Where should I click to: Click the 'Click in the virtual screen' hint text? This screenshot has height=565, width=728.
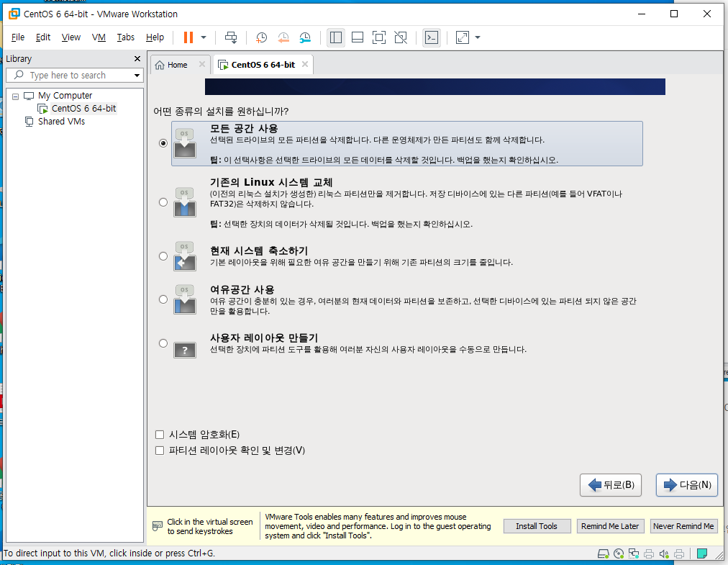coord(210,526)
